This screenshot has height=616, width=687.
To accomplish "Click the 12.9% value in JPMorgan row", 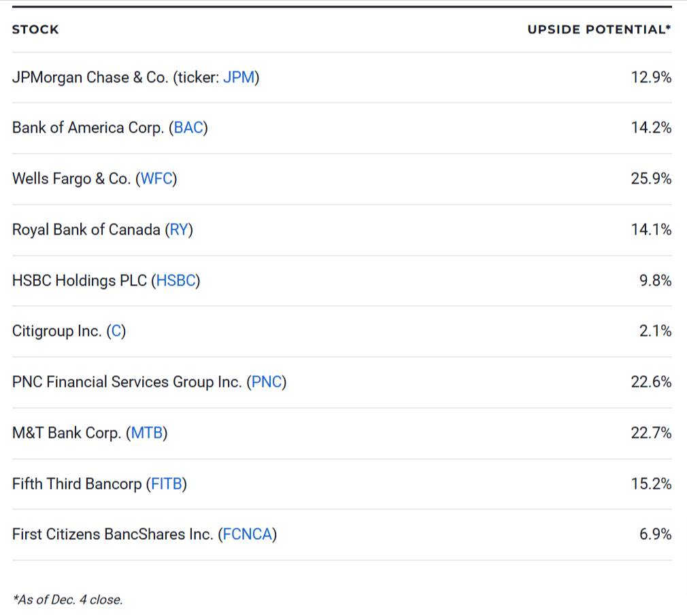I will coord(651,78).
